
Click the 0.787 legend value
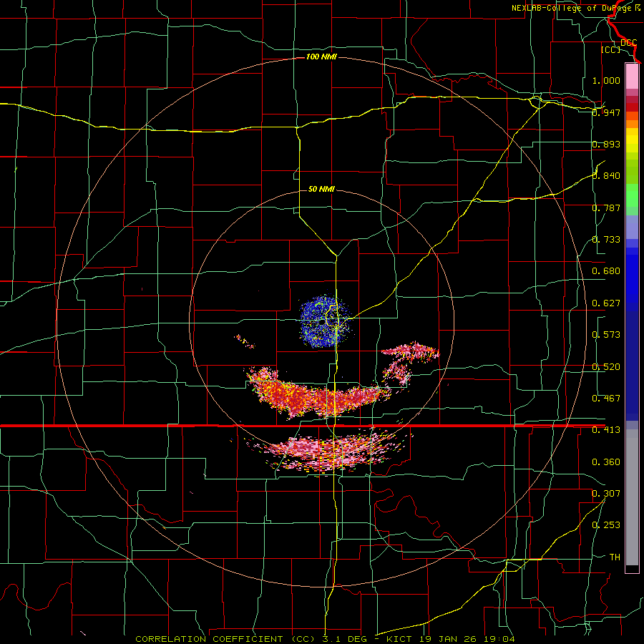pyautogui.click(x=606, y=208)
